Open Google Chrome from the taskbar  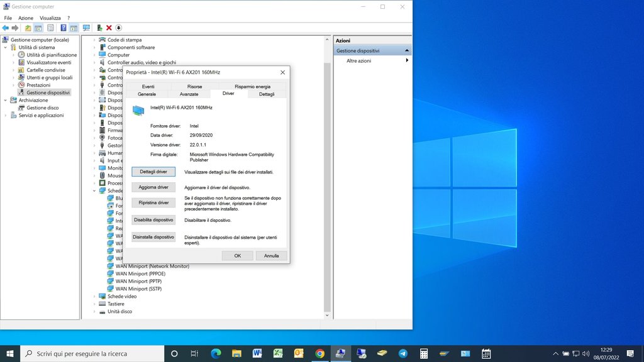click(x=319, y=353)
